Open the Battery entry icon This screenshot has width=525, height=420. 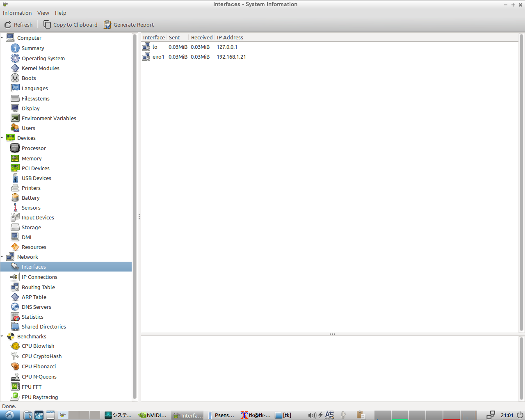pyautogui.click(x=15, y=198)
